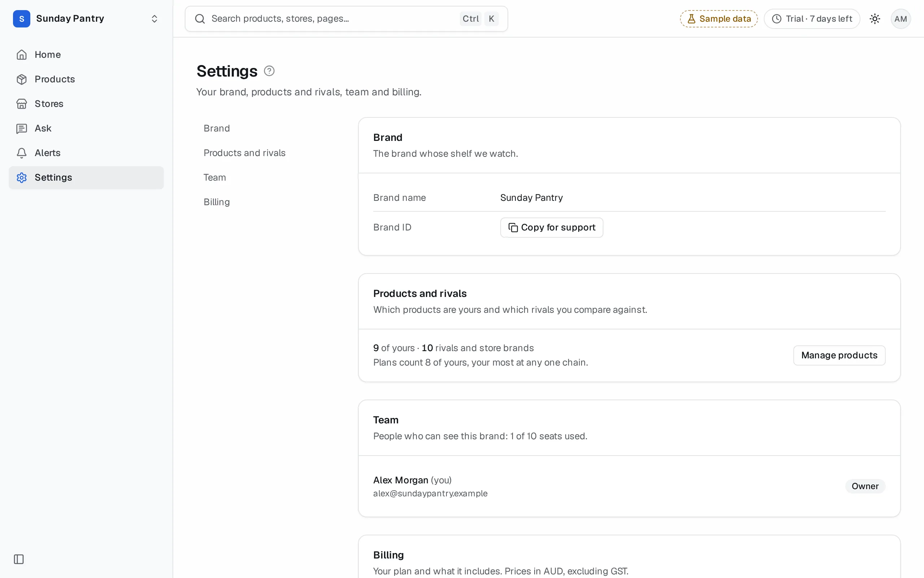This screenshot has height=578, width=924.
Task: Jump to the Team section link
Action: 215,177
